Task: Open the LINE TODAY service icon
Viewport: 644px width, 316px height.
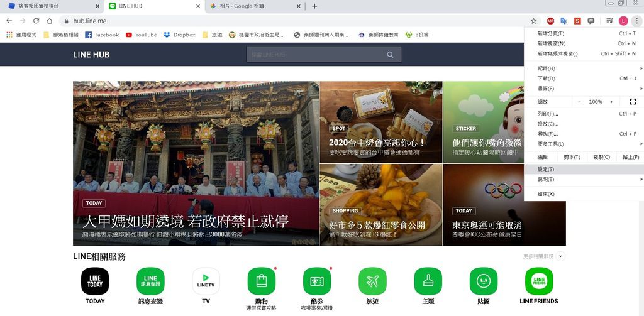Action: point(95,281)
